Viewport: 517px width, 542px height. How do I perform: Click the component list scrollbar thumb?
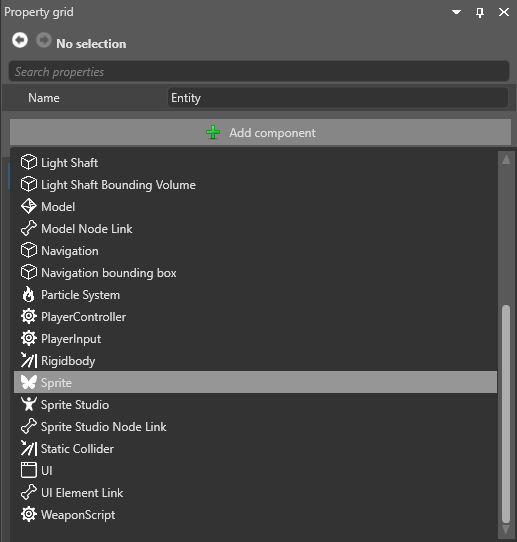[506, 414]
